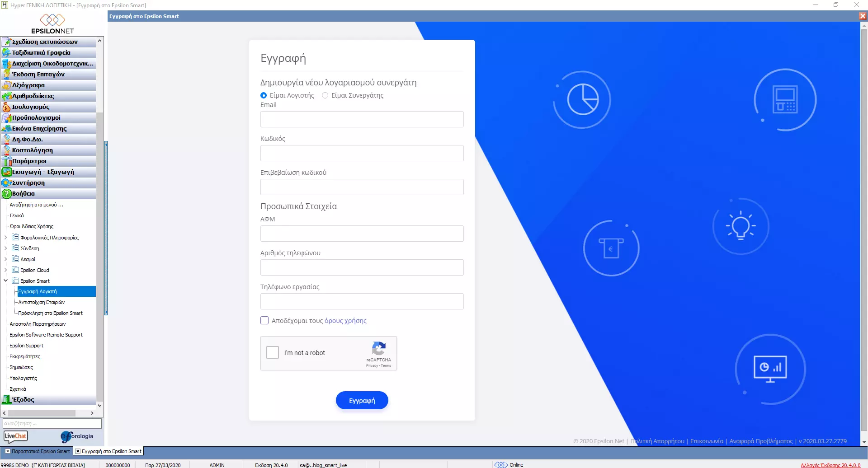Click the Παράμετροι menu icon
Screen dimensions: 868x468
pos(6,161)
